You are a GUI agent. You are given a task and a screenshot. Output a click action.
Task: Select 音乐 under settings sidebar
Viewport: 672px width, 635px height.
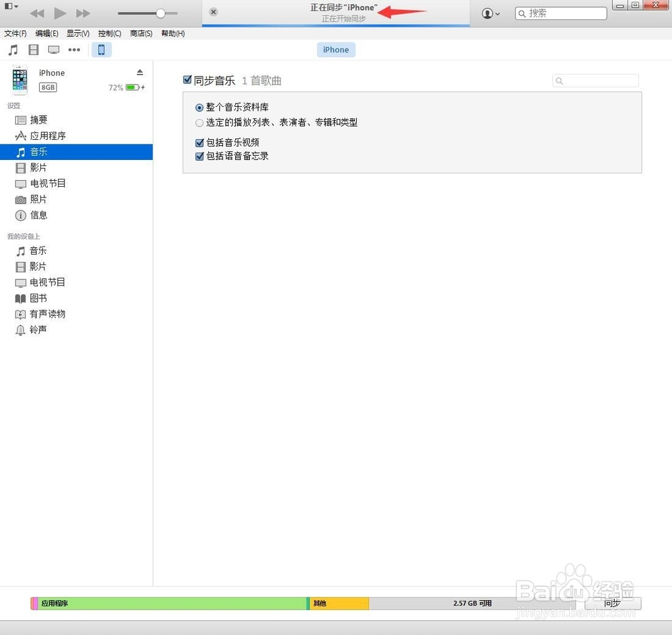[77, 152]
